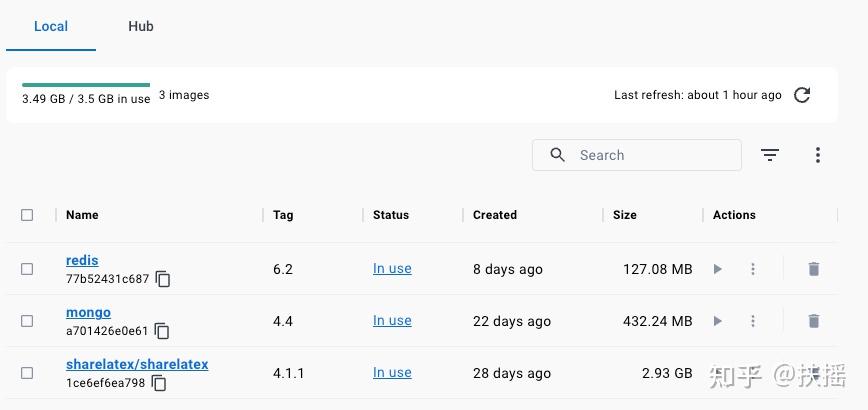Switch to the Hub tab
The image size is (868, 410).
[141, 26]
